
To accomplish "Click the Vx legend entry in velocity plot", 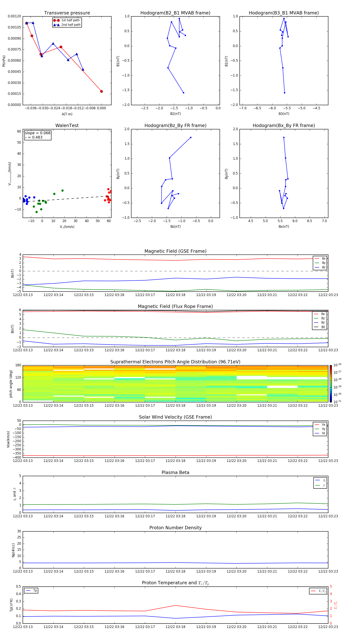I will click(x=320, y=425).
